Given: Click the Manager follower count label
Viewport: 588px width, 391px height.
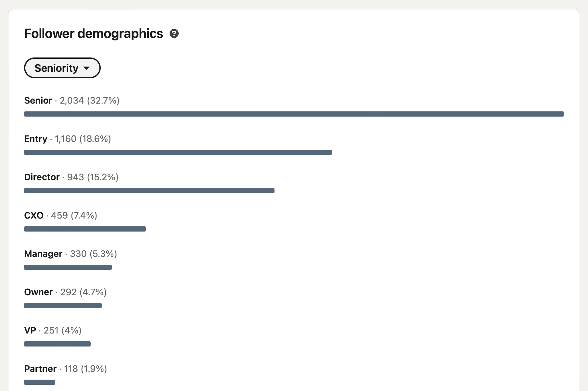Looking at the screenshot, I should (70, 254).
